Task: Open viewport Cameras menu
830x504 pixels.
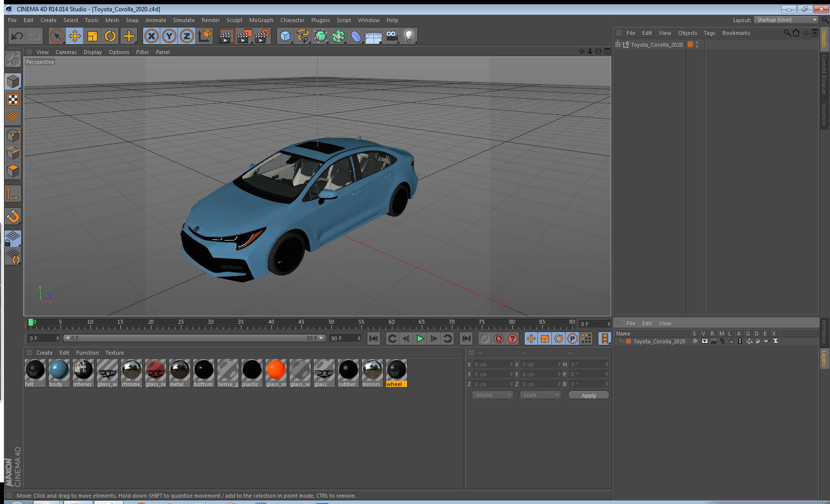Action: pyautogui.click(x=66, y=52)
